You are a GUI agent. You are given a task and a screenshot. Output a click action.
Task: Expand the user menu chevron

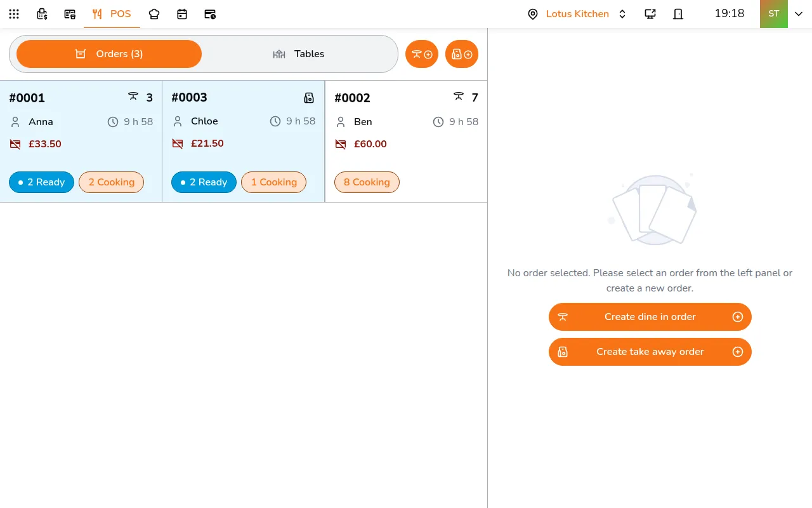[x=799, y=14]
